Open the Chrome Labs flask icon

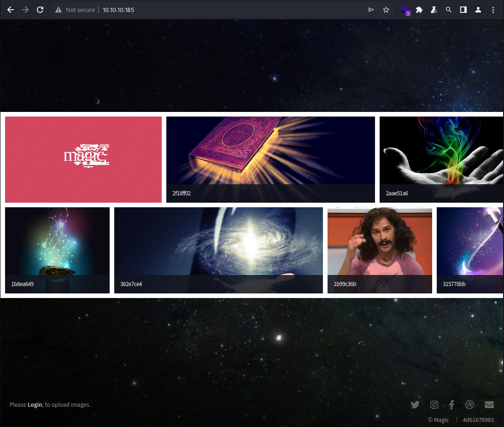point(434,10)
